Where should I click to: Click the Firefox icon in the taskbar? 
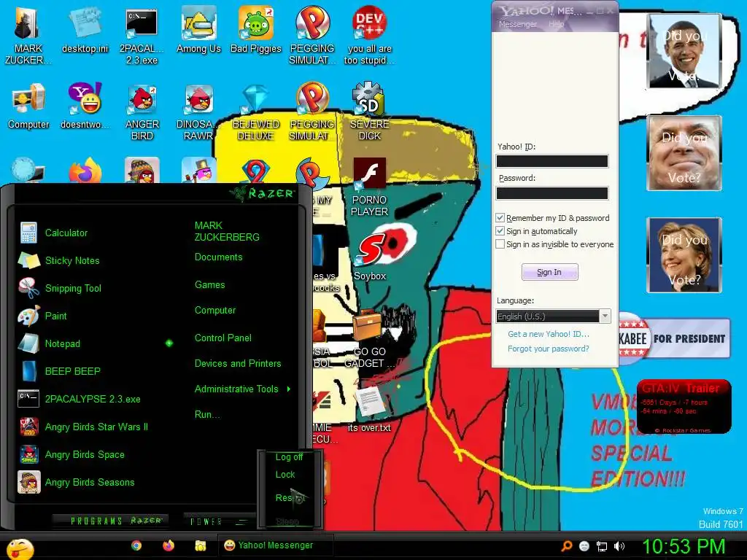point(169,545)
